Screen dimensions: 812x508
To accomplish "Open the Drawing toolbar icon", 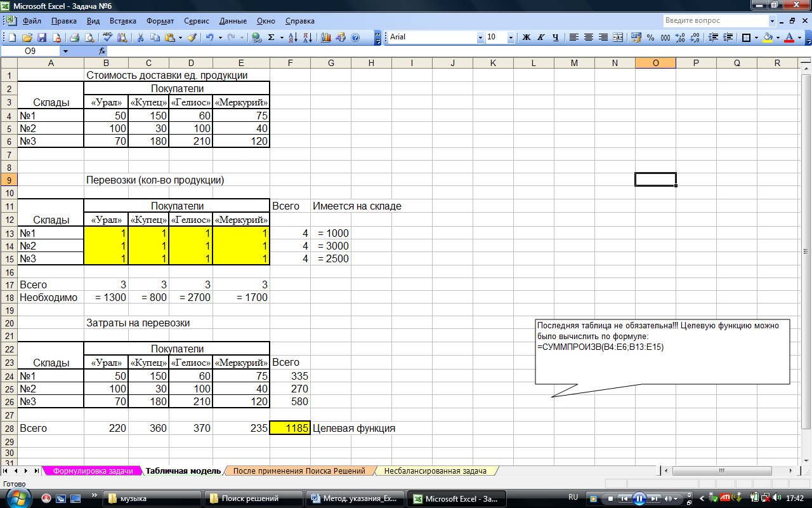I will click(x=341, y=37).
